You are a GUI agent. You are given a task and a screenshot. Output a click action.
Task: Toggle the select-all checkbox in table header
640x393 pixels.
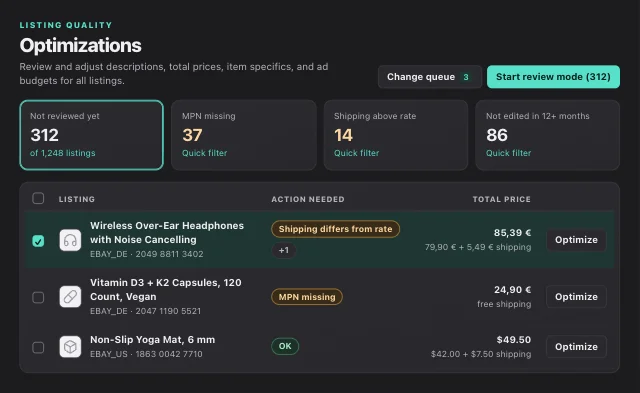tap(38, 198)
